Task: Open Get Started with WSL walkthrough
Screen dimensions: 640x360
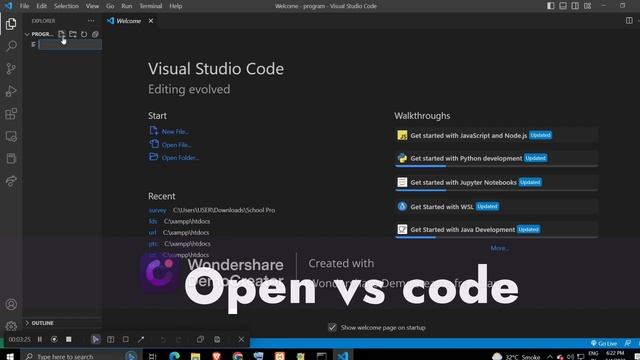Action: tap(496, 207)
